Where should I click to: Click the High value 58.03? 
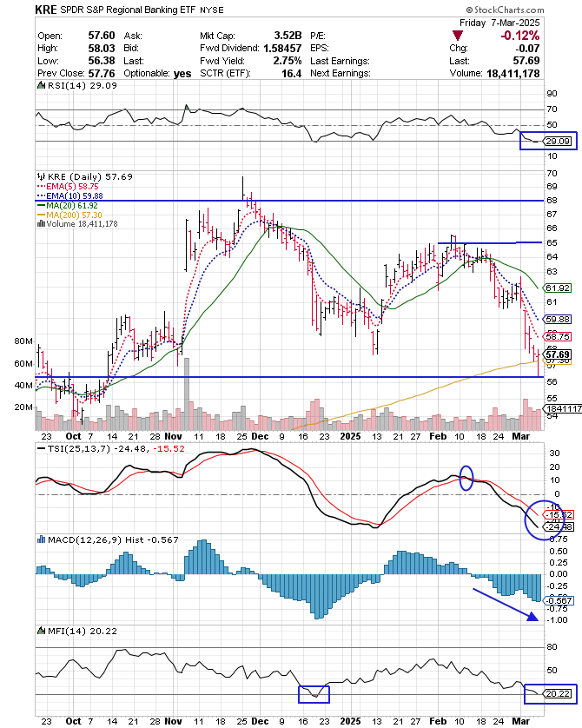102,49
